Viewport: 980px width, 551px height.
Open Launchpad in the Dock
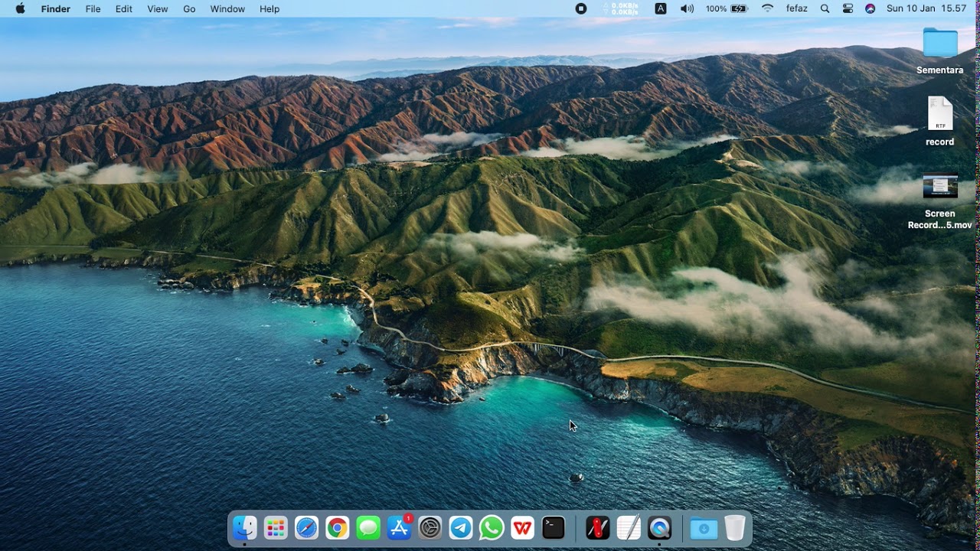(276, 528)
